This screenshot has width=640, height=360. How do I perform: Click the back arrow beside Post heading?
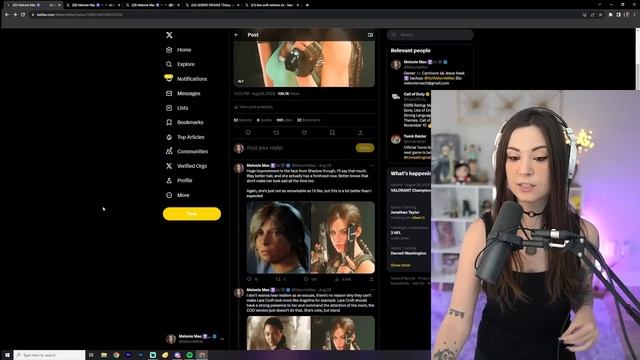tap(236, 35)
